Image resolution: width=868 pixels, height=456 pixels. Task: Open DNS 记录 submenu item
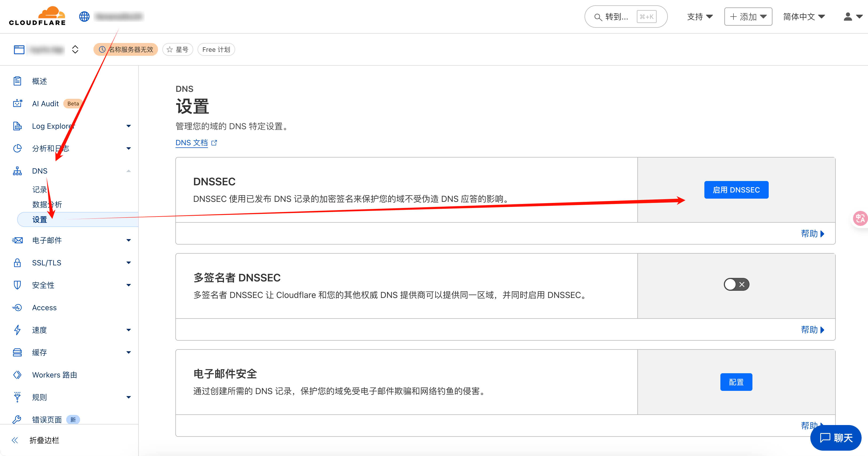click(40, 189)
